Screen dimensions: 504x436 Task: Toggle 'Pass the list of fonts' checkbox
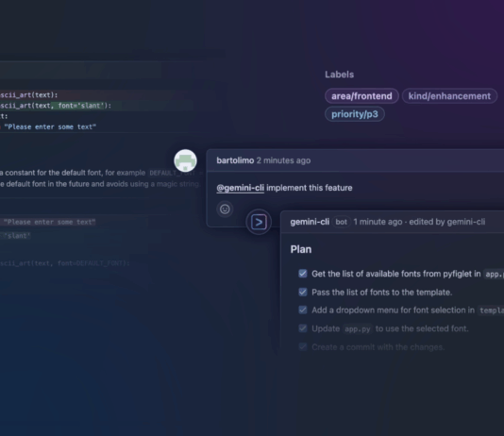click(x=302, y=292)
